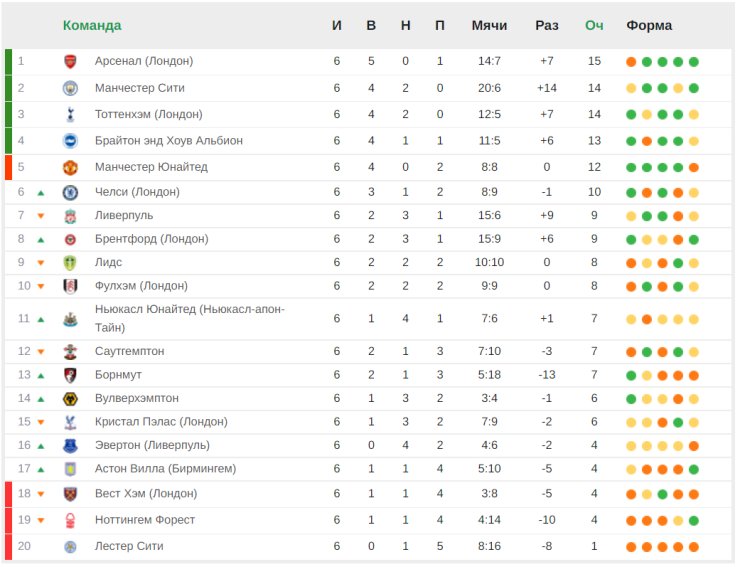The image size is (740, 567).
Task: Click the Wolverhampton wolf crest
Action: click(70, 398)
